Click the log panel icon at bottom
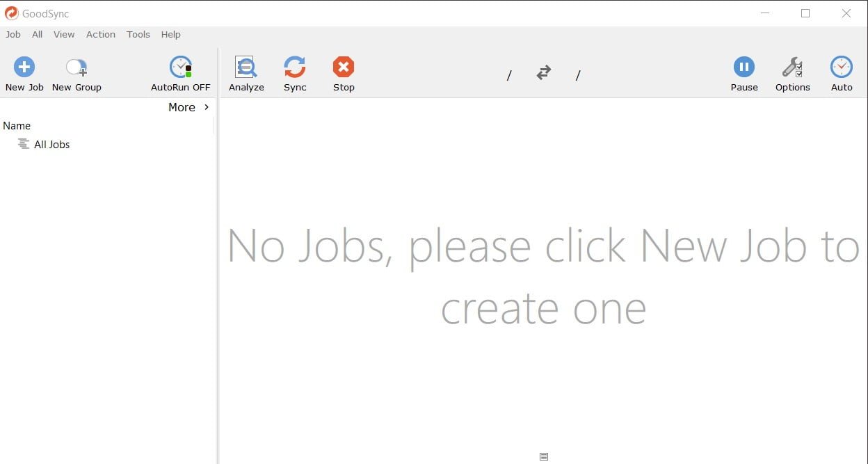 [544, 457]
